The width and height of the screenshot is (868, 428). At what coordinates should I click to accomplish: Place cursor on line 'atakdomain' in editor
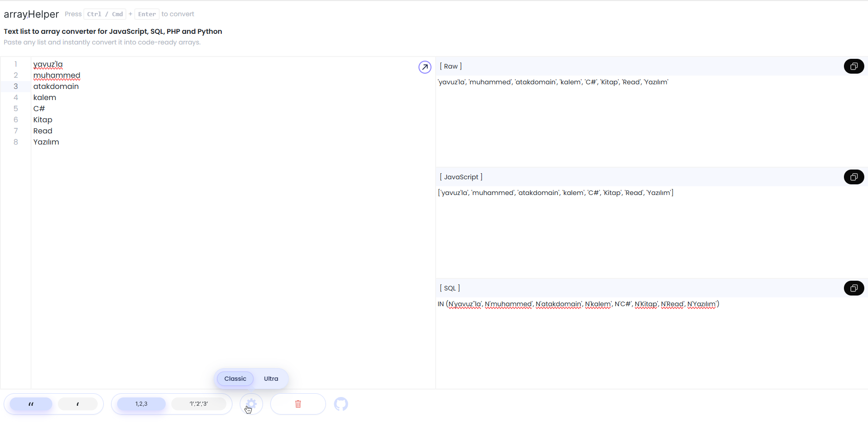56,87
